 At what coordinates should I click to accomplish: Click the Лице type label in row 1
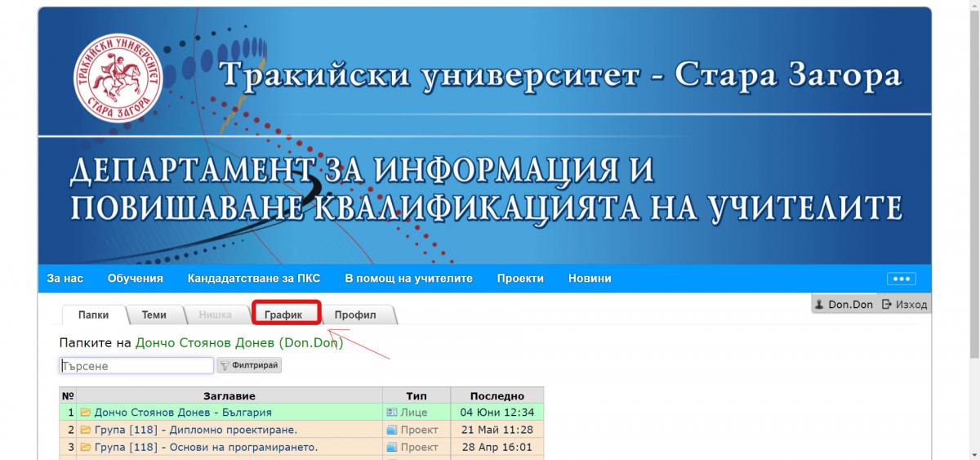click(414, 413)
